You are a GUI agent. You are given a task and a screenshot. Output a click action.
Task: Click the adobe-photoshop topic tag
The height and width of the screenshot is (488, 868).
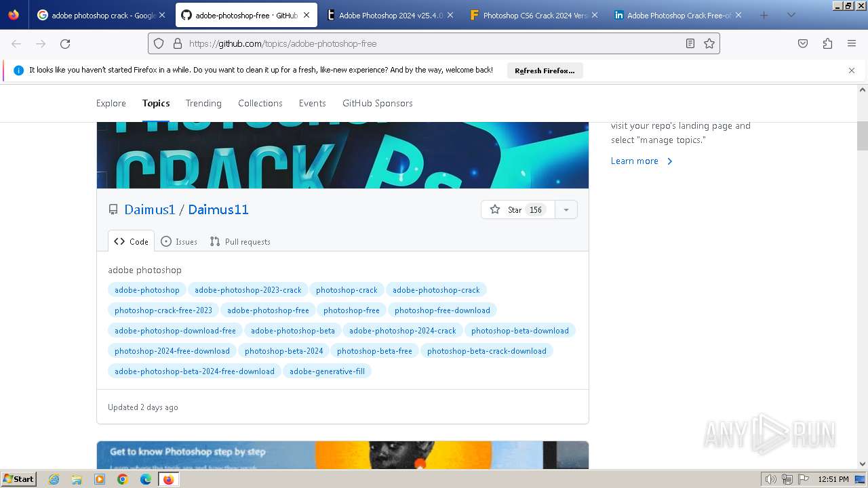coord(147,290)
